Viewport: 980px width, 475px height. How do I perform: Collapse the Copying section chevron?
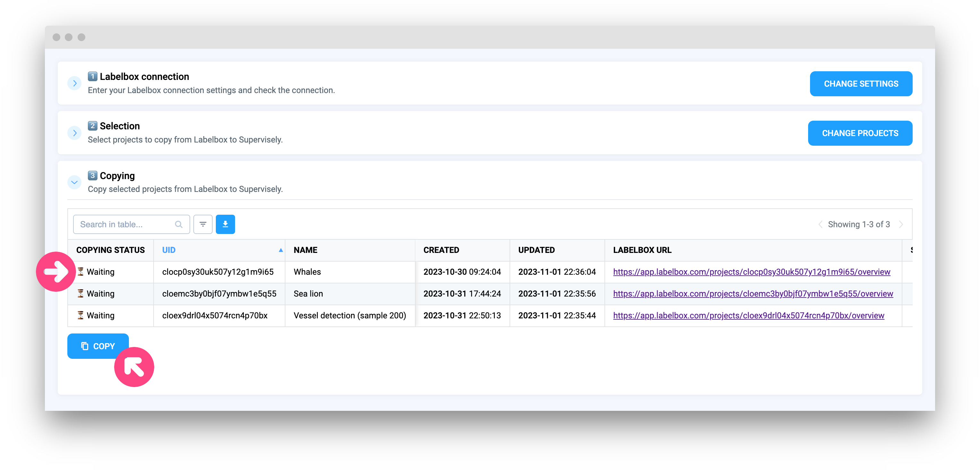pos(74,182)
